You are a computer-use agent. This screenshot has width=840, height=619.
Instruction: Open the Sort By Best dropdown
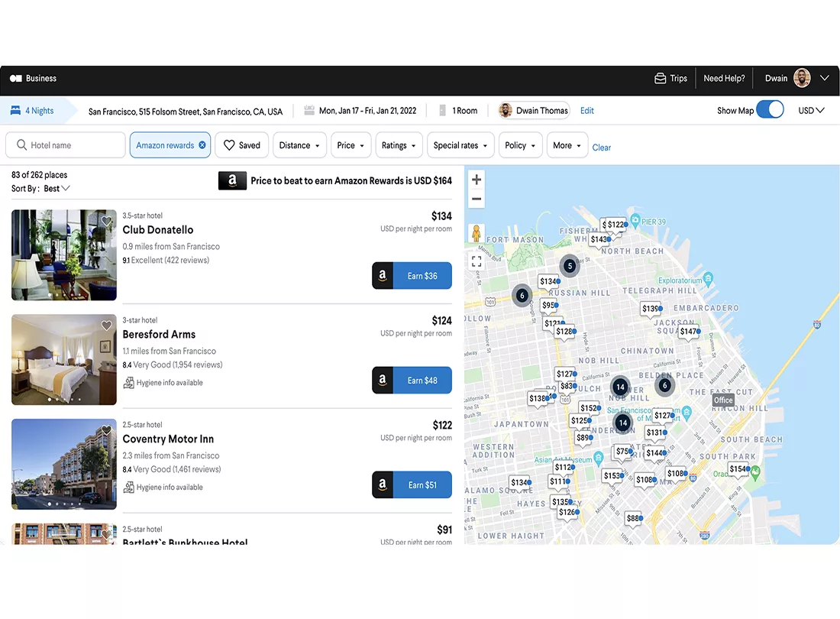click(x=57, y=189)
